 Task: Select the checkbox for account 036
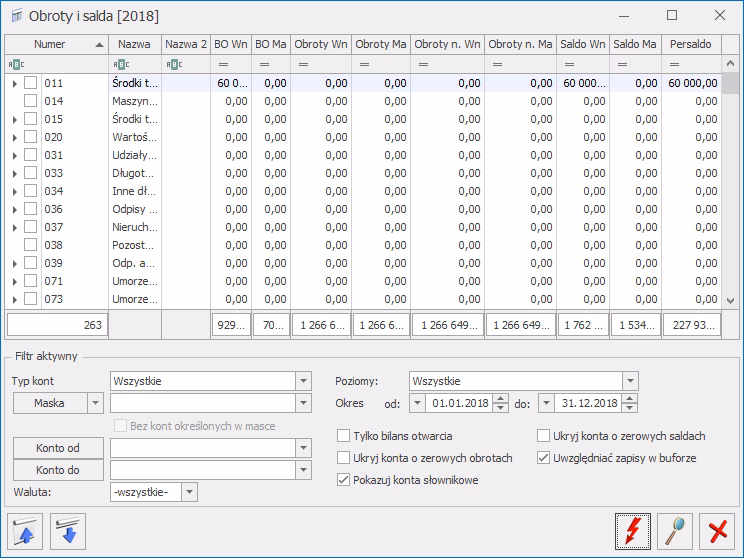(31, 209)
